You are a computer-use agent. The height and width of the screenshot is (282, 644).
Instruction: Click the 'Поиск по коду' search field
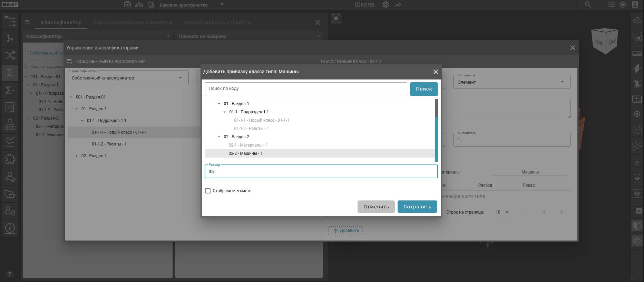pyautogui.click(x=305, y=89)
